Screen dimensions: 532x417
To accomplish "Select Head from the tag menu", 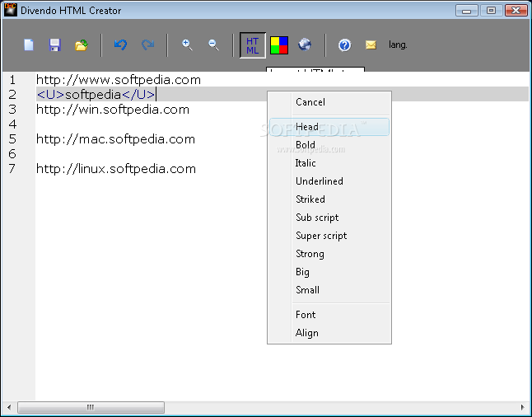I will pyautogui.click(x=329, y=127).
